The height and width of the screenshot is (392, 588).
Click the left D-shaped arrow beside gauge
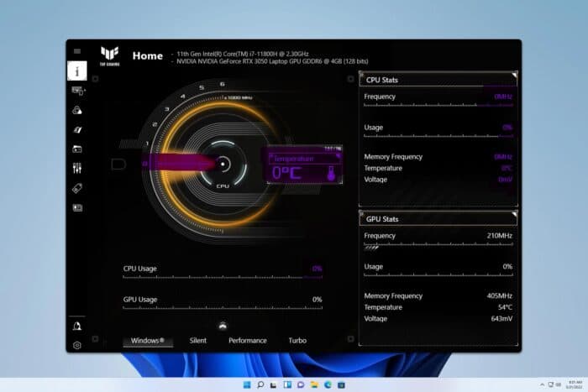[x=118, y=165]
